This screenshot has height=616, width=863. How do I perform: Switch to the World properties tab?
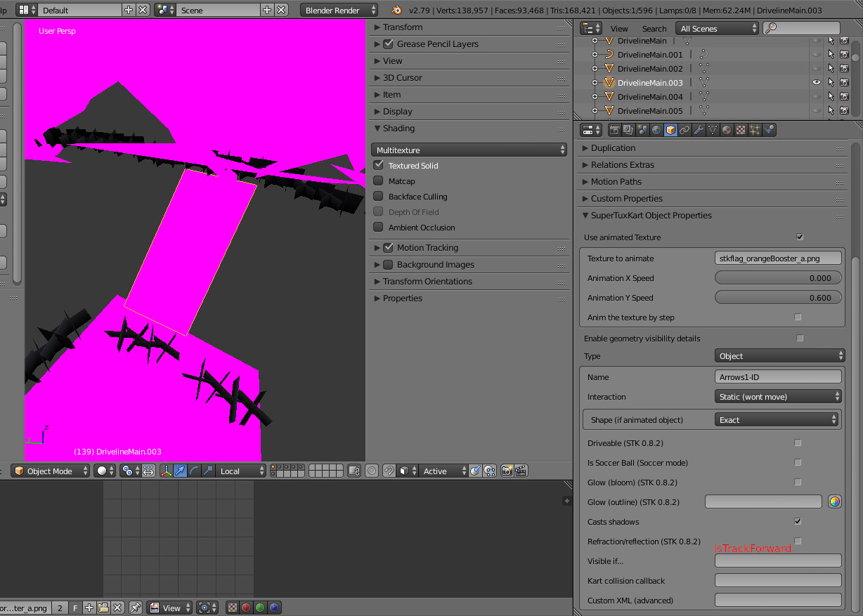pos(656,130)
